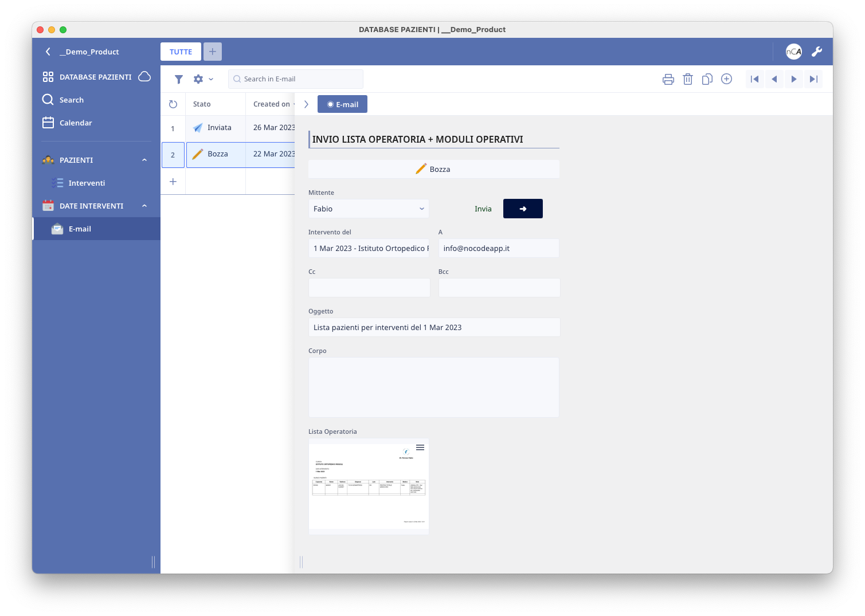The width and height of the screenshot is (865, 616).
Task: Open Interventi in sidebar
Action: [87, 183]
